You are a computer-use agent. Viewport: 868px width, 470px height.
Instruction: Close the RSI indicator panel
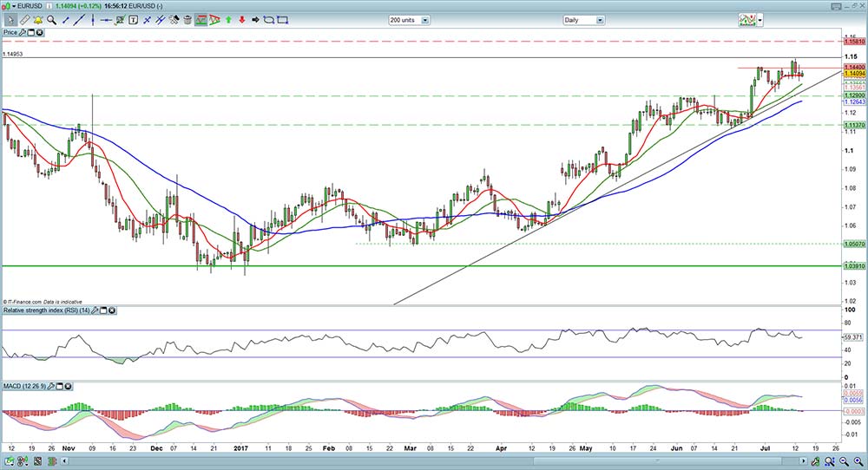[x=112, y=310]
